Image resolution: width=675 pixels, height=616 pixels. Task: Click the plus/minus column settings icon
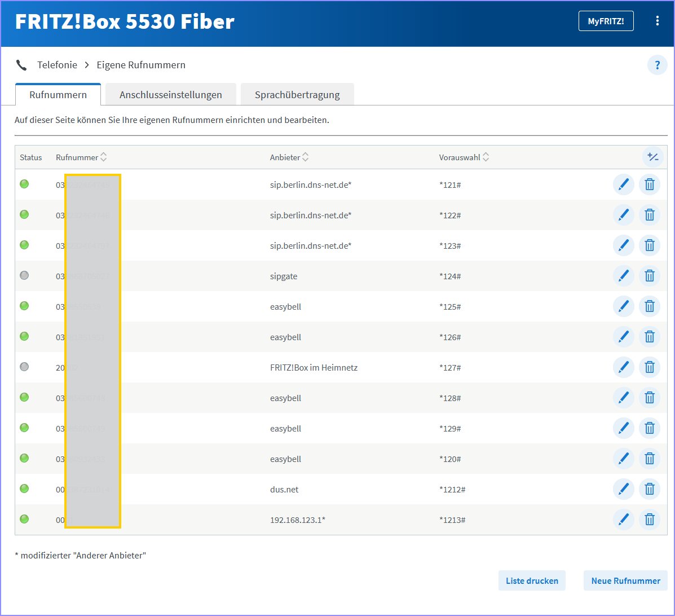click(x=652, y=157)
